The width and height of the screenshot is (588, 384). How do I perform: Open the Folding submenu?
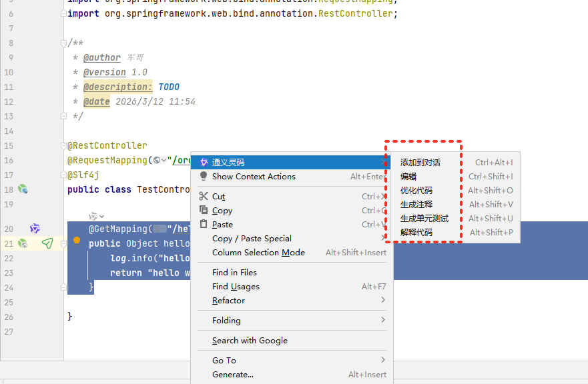coord(226,321)
